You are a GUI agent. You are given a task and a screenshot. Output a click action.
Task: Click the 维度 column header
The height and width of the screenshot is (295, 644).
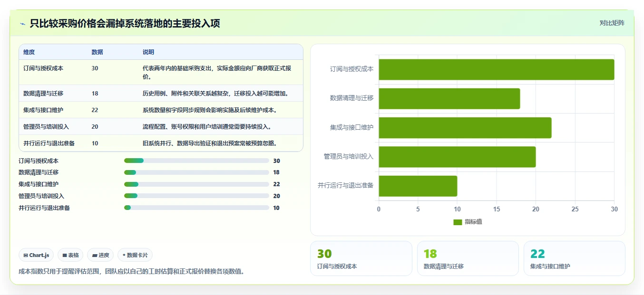point(29,52)
